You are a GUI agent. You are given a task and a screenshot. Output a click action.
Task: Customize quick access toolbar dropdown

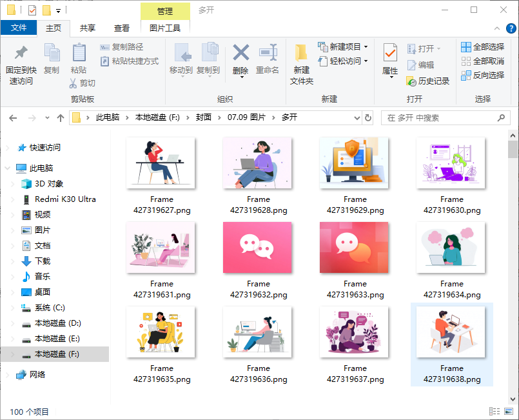pos(58,11)
